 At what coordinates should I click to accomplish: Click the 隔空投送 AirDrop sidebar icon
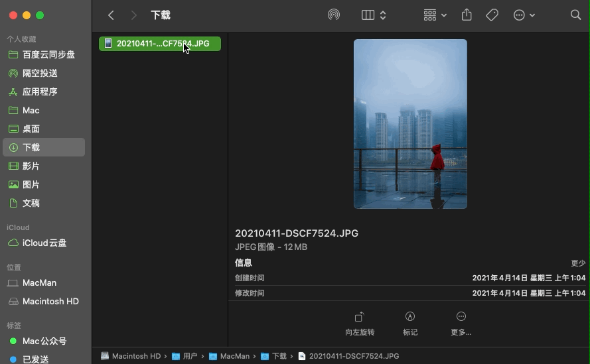coord(13,73)
